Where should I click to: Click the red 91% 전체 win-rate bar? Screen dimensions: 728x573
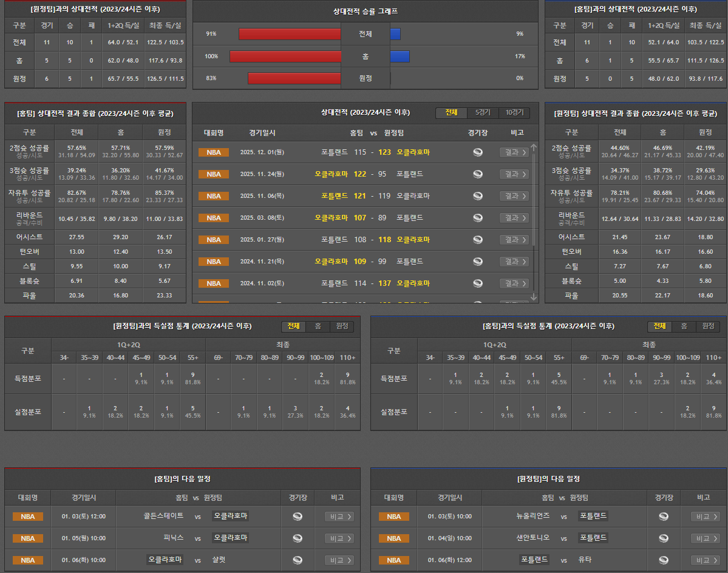[290, 34]
